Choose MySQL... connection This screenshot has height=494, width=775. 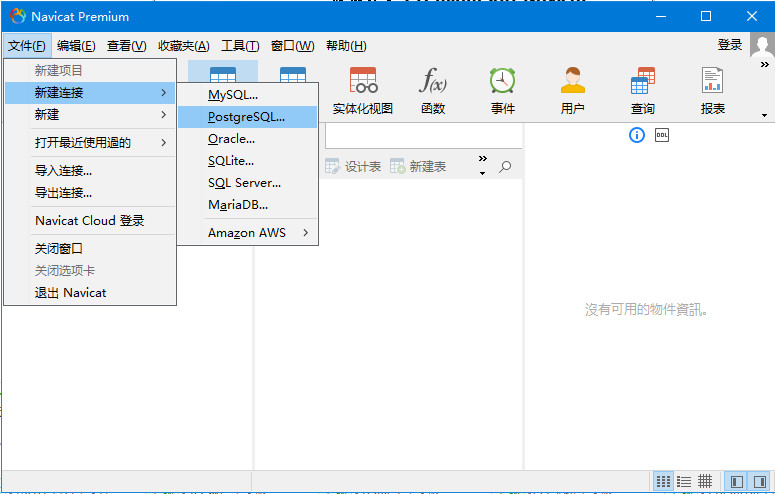[x=248, y=95]
